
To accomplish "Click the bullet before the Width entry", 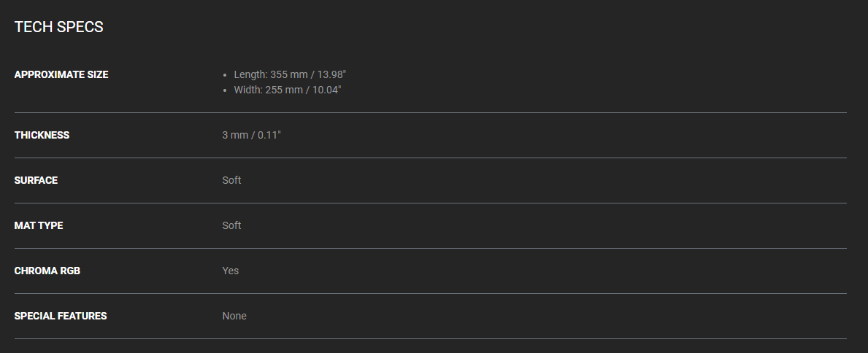I will click(226, 90).
